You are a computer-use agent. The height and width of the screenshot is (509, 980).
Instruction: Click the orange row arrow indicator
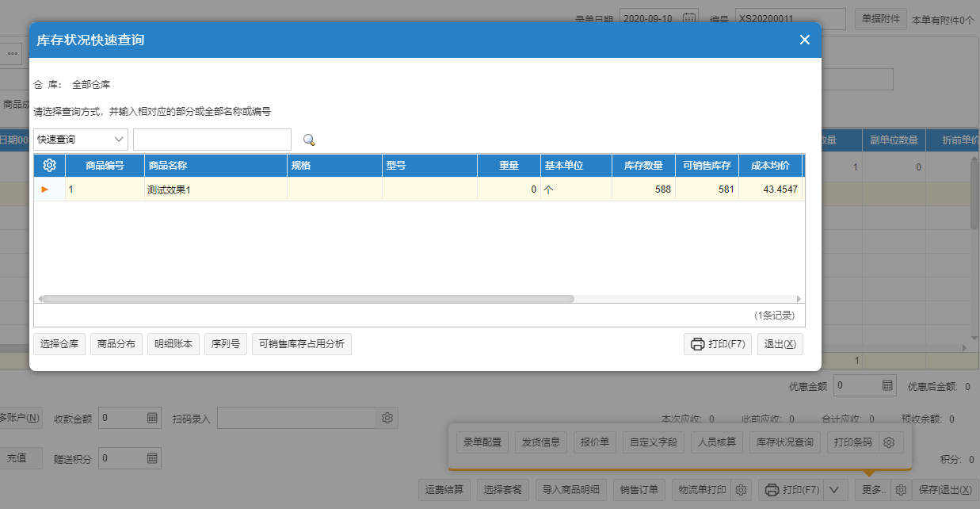[x=45, y=189]
